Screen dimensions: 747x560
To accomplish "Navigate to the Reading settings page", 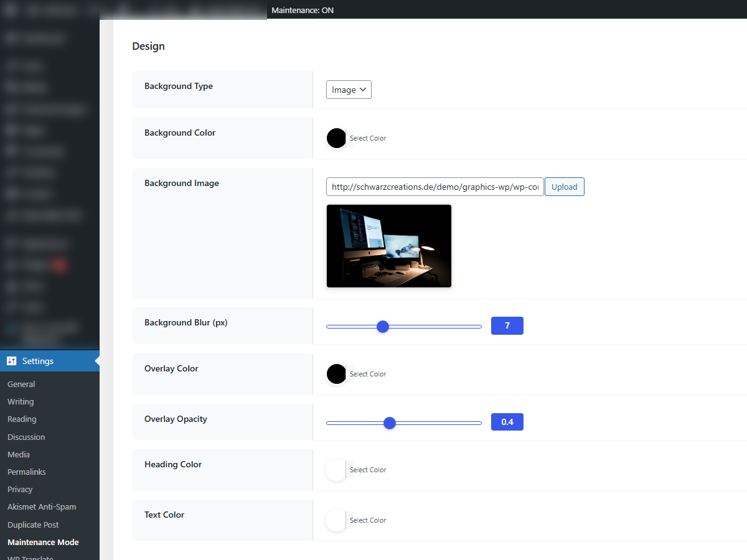I will [x=22, y=419].
